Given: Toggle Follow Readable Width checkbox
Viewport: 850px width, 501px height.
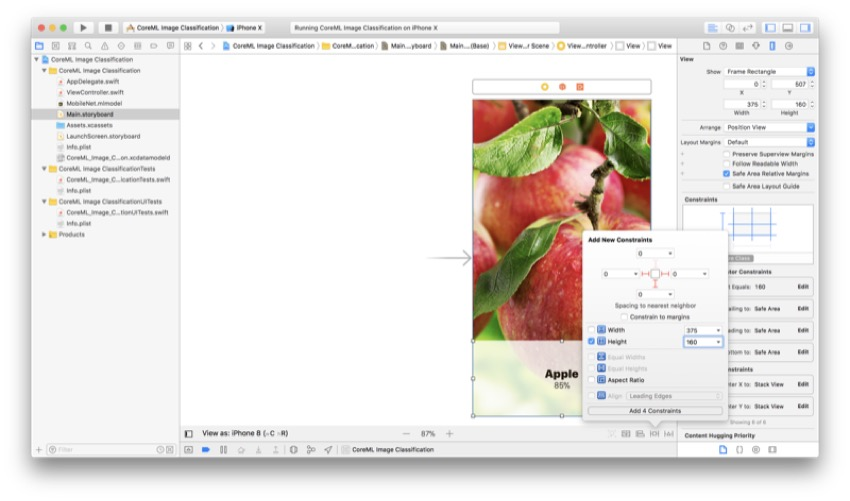Looking at the screenshot, I should tap(726, 164).
